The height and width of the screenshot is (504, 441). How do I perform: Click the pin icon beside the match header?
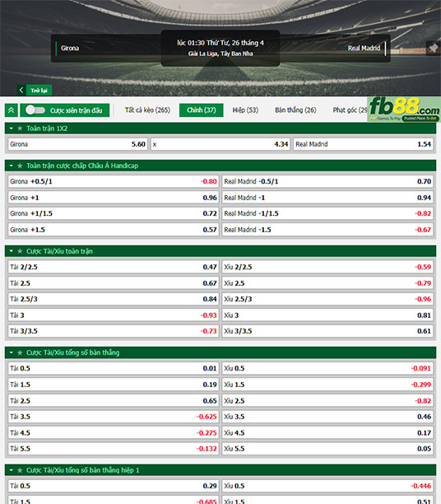[x=434, y=49]
